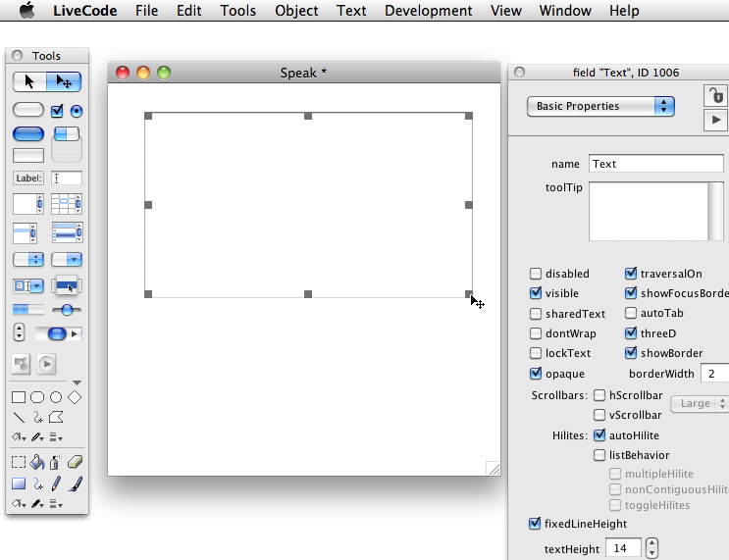This screenshot has height=560, width=729.
Task: Choose the plain rectangle button object
Action: click(28, 155)
